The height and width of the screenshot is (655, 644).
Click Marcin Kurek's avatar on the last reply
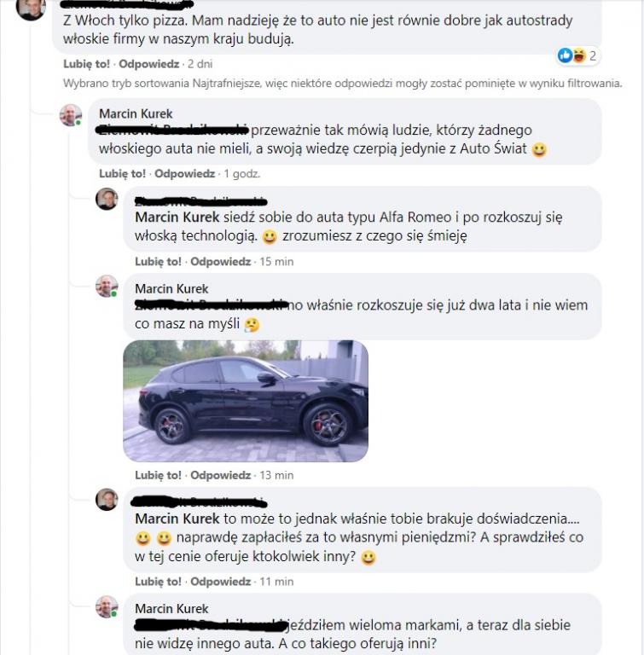click(x=107, y=607)
